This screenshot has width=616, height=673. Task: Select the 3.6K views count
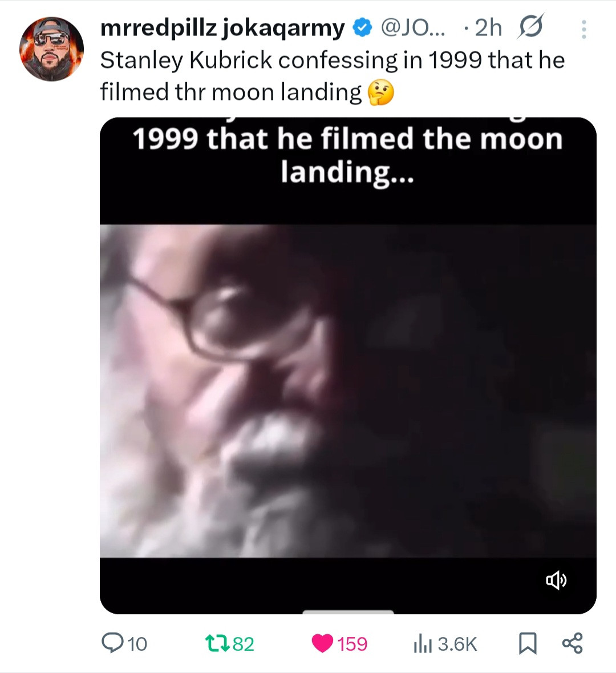coord(457,644)
